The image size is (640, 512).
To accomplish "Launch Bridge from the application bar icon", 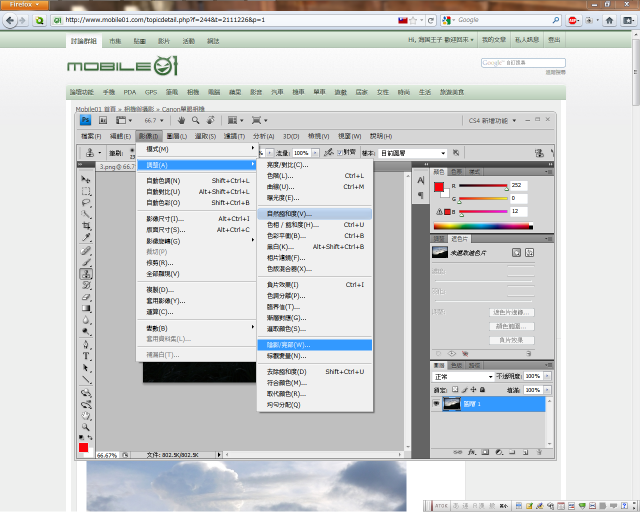I will [x=103, y=120].
